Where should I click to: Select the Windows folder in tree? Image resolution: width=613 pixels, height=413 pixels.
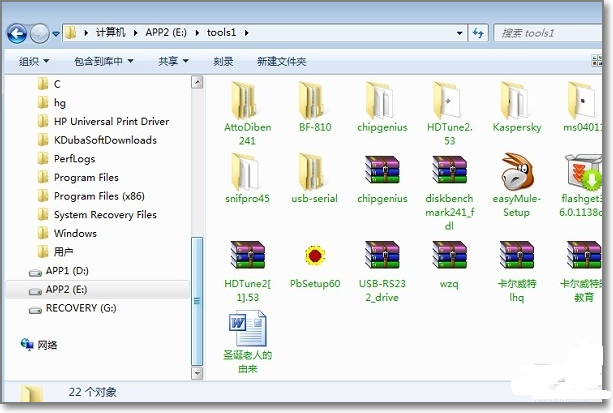click(x=67, y=233)
